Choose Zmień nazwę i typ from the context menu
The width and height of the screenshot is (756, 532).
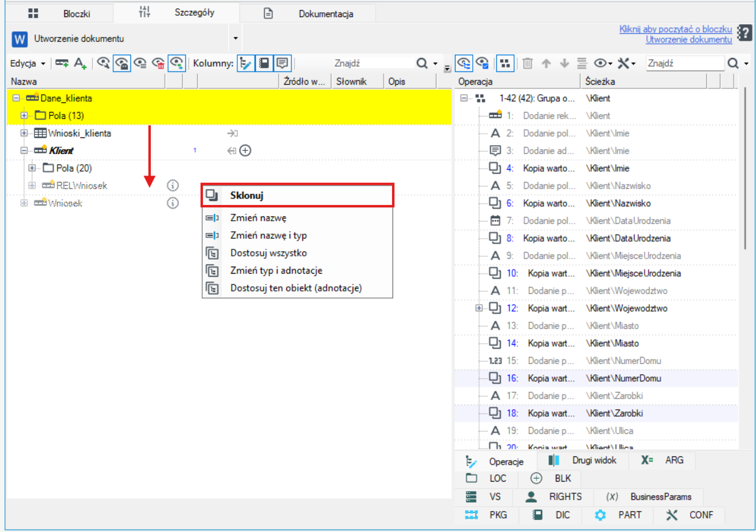(297, 235)
